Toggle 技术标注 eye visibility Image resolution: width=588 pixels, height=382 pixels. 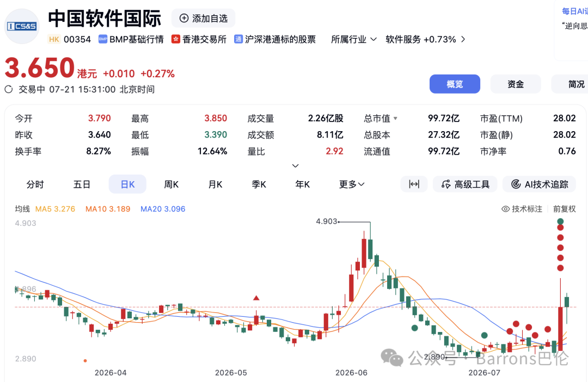(x=505, y=209)
